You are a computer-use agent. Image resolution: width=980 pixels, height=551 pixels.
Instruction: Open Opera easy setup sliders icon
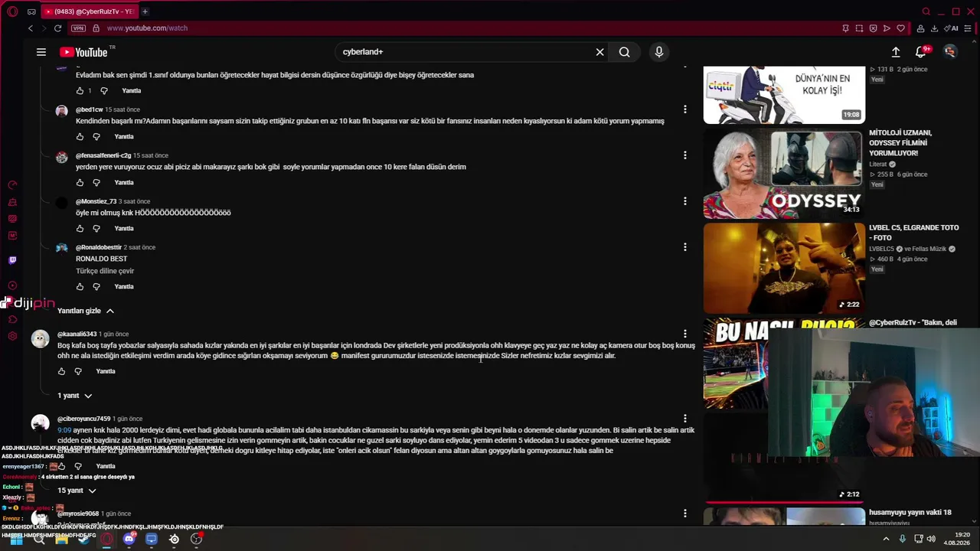click(x=969, y=28)
